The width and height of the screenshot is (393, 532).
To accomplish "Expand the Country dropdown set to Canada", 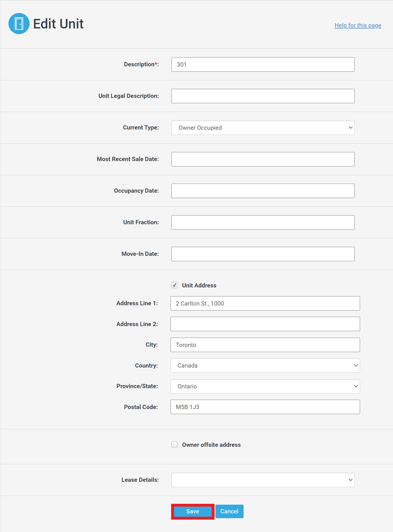I will tap(265, 365).
